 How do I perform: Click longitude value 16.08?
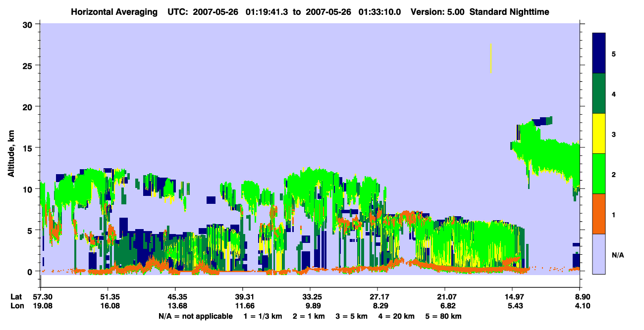click(107, 306)
